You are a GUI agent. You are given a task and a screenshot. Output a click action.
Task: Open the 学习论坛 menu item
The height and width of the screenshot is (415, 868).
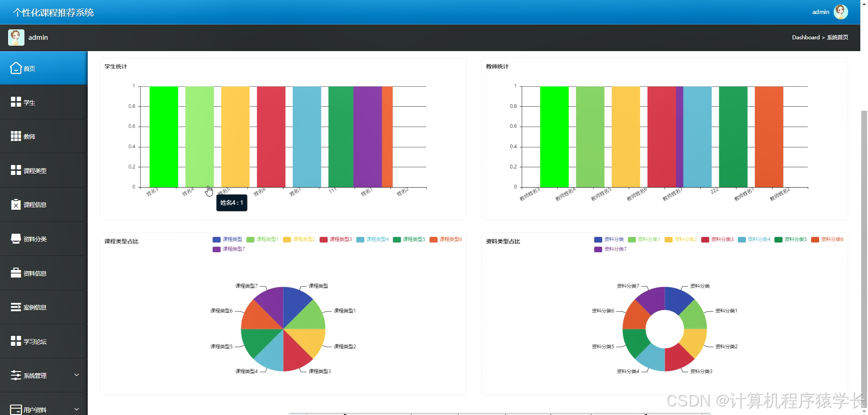click(44, 341)
